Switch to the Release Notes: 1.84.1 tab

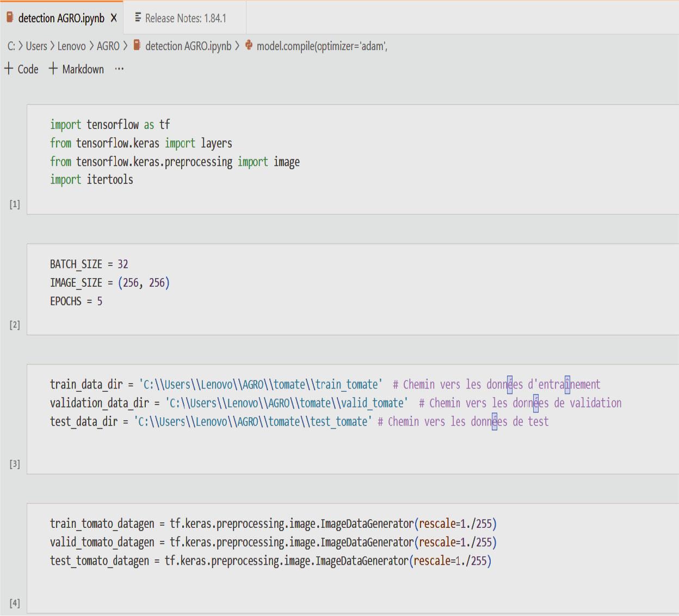[185, 18]
